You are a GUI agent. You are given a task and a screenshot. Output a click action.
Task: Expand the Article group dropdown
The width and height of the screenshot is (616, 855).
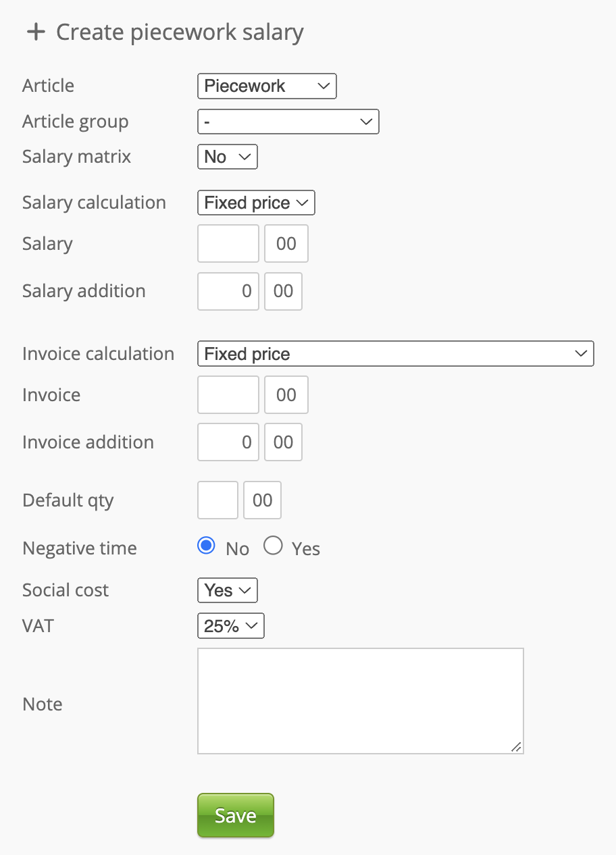tap(288, 122)
